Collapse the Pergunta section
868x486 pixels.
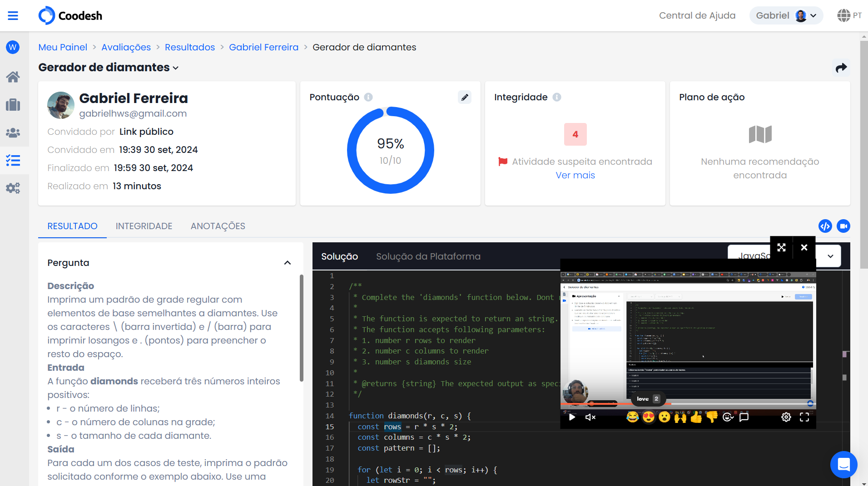287,263
